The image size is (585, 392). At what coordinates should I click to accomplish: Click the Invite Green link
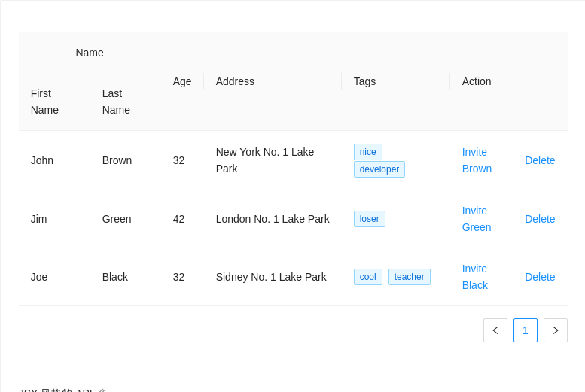tap(477, 219)
